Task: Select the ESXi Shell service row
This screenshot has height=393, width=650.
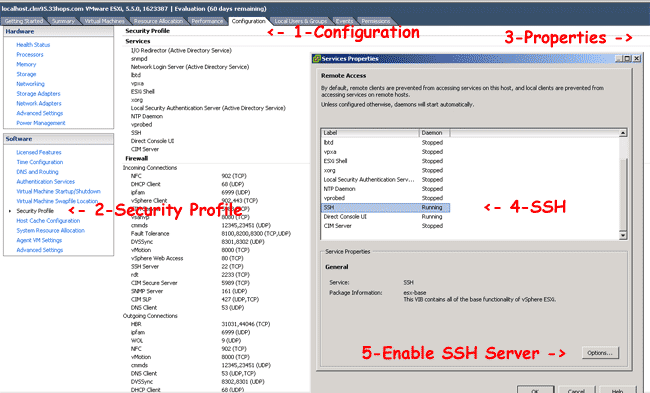Action: click(386, 161)
